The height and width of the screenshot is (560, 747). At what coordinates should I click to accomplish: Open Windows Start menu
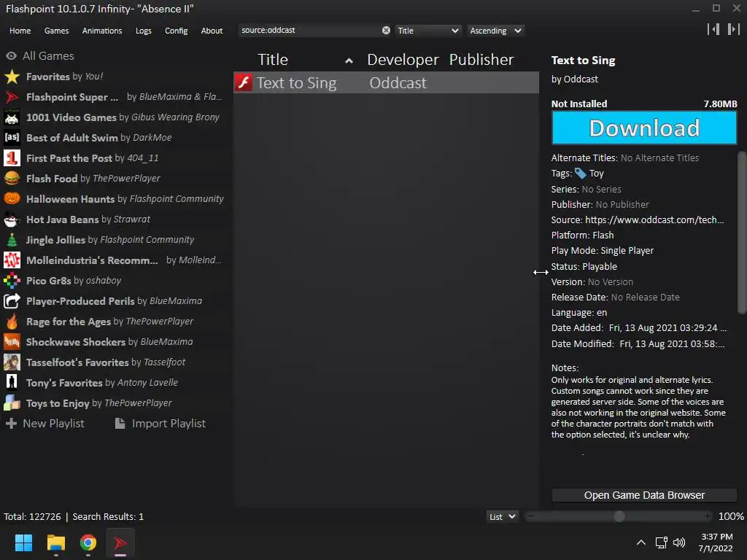[x=23, y=542]
